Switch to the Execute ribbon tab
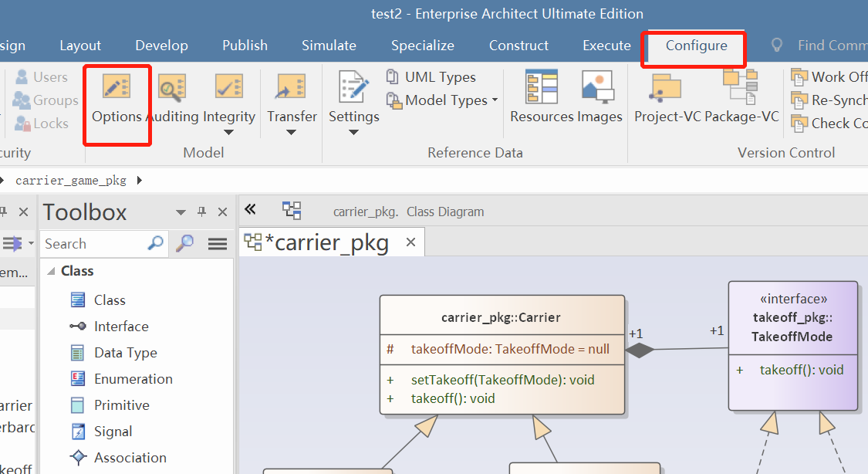The image size is (868, 474). pyautogui.click(x=606, y=46)
